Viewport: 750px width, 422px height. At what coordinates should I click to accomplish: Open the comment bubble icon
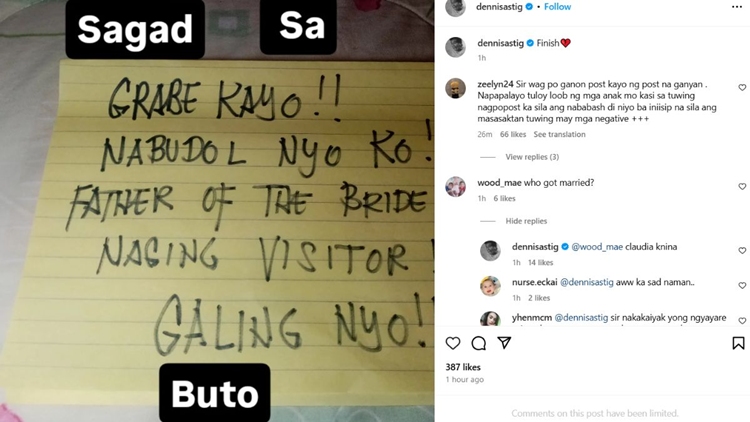478,343
